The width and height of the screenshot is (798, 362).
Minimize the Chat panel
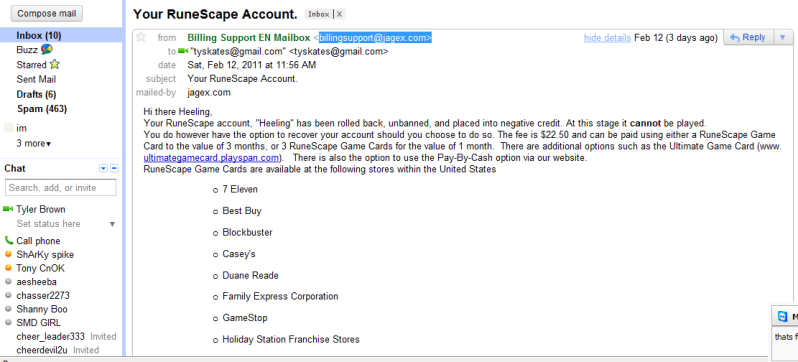pos(114,169)
